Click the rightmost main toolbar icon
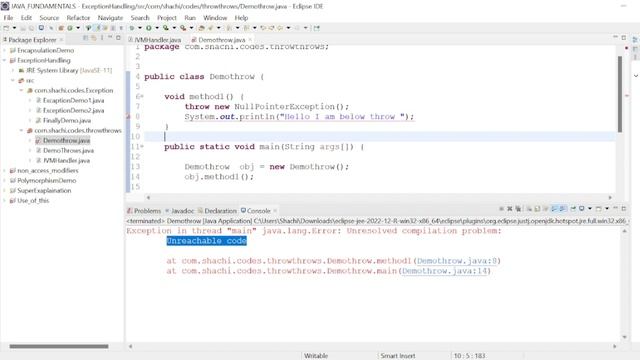 pos(316,28)
